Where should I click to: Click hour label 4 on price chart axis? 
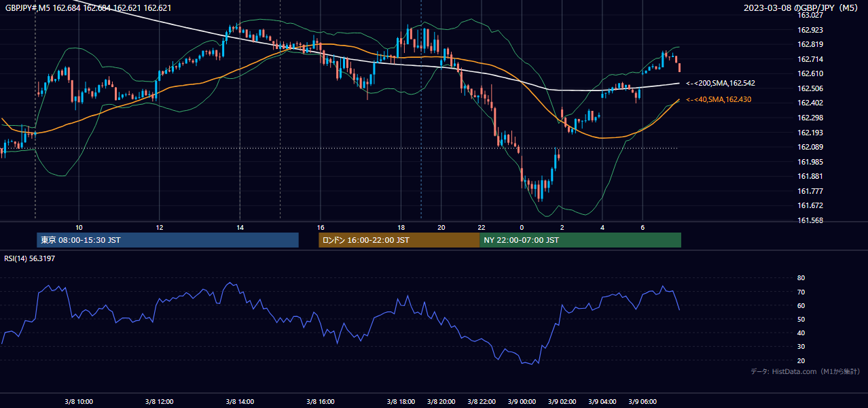tap(602, 227)
